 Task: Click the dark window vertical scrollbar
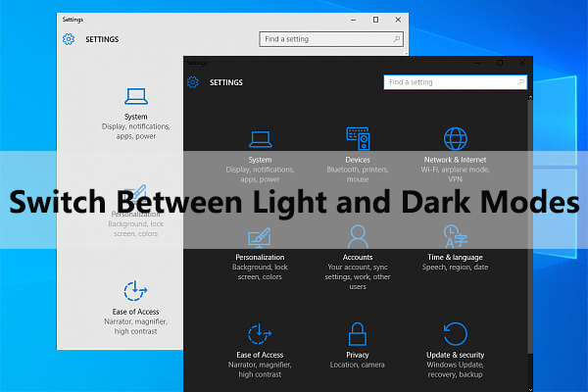click(x=530, y=225)
